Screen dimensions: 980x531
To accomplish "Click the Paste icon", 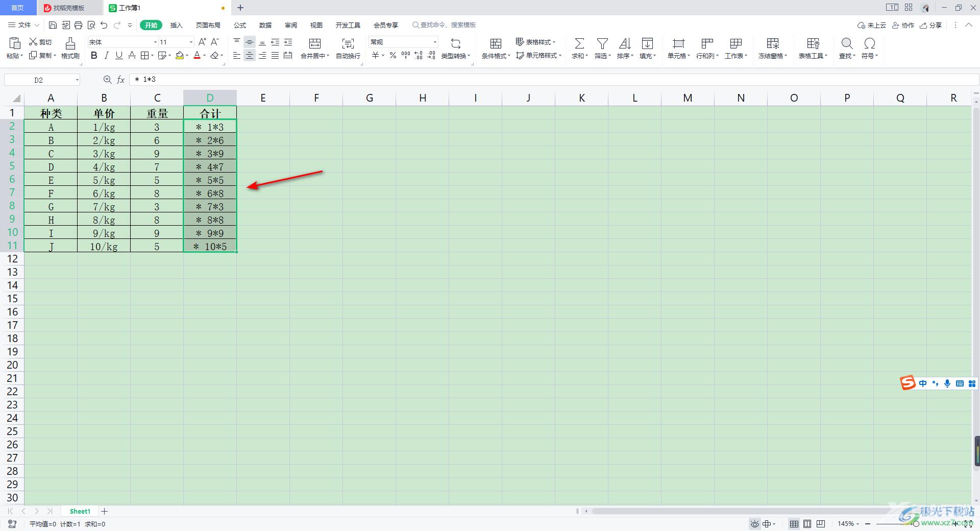I will coord(15,43).
